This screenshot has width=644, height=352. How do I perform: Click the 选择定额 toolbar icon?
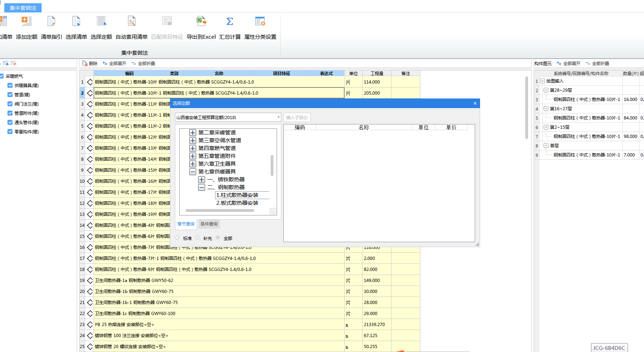(101, 21)
